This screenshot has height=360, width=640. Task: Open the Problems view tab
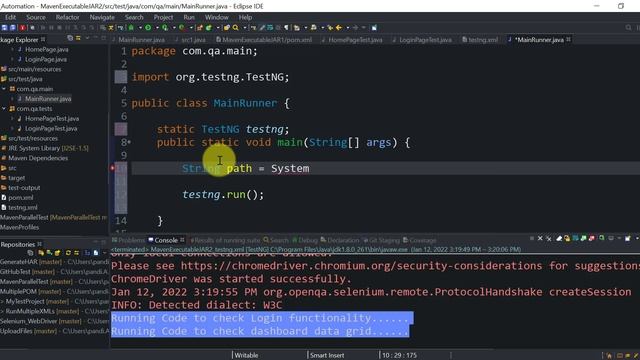click(129, 240)
